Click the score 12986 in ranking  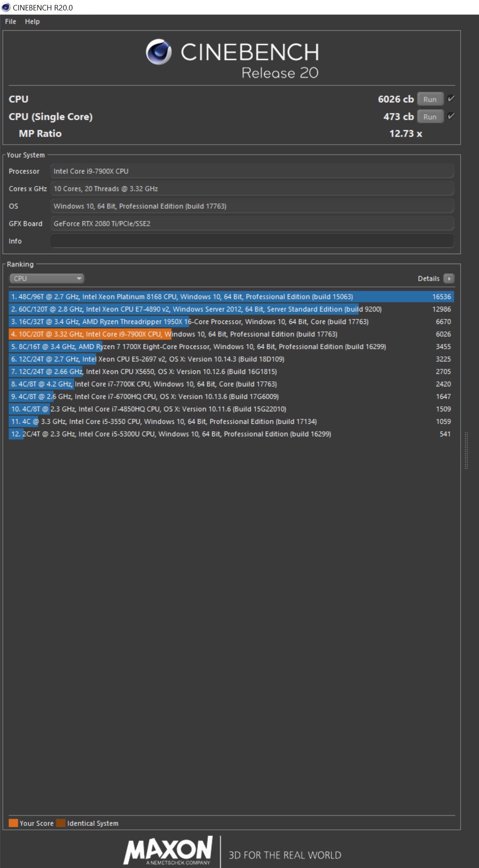pyautogui.click(x=442, y=309)
